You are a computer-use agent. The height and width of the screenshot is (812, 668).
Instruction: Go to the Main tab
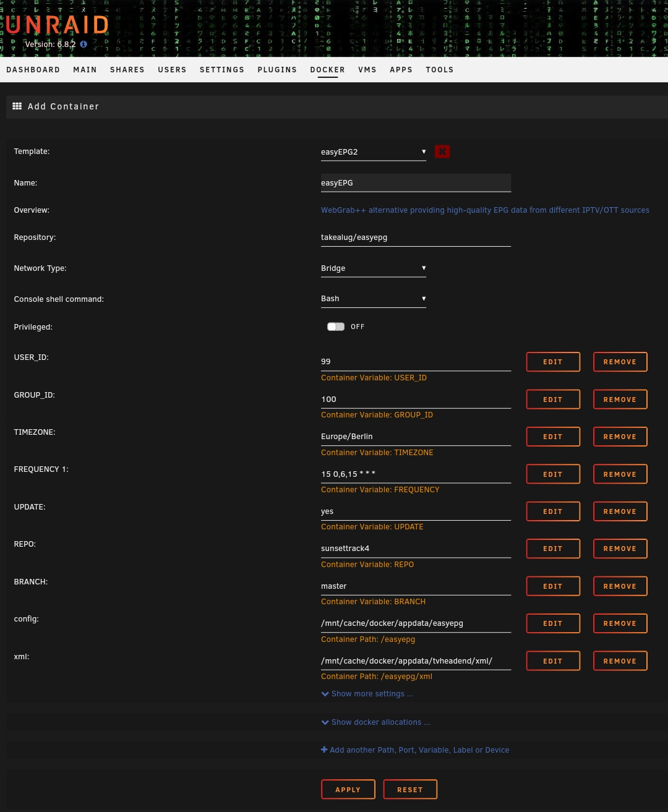pyautogui.click(x=85, y=70)
